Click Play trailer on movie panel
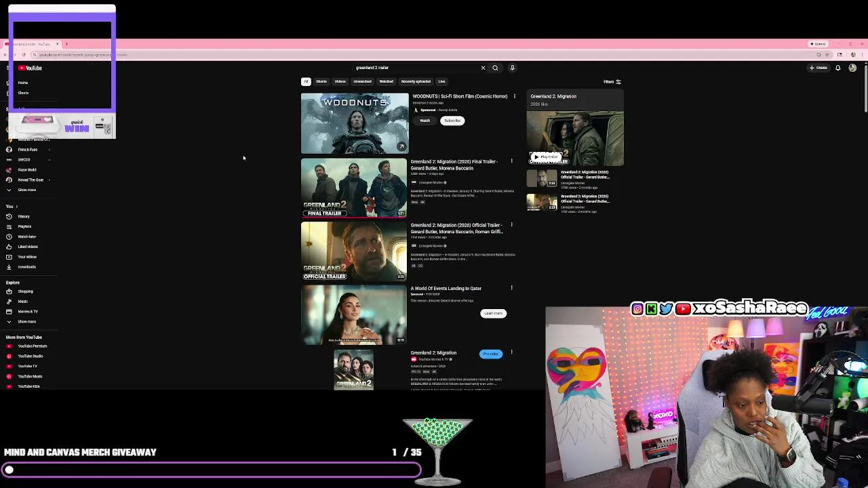868x488 pixels. 548,157
